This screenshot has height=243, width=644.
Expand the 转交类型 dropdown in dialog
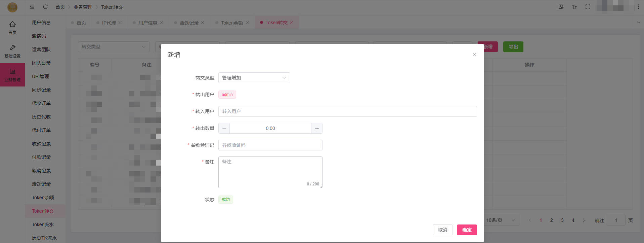(x=254, y=78)
